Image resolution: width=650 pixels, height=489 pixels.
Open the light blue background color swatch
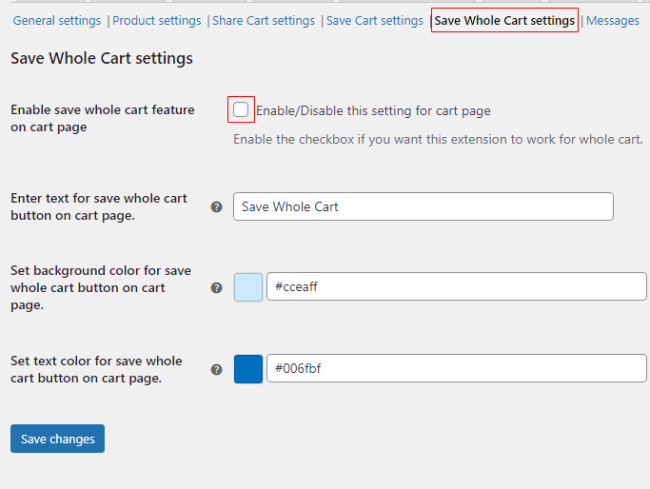click(x=248, y=287)
